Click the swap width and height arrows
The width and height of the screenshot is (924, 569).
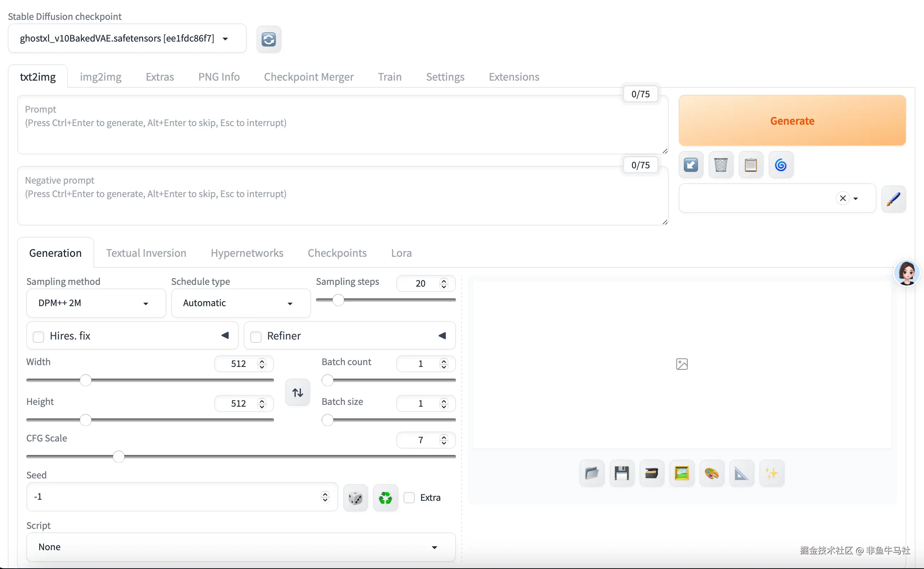pos(297,392)
